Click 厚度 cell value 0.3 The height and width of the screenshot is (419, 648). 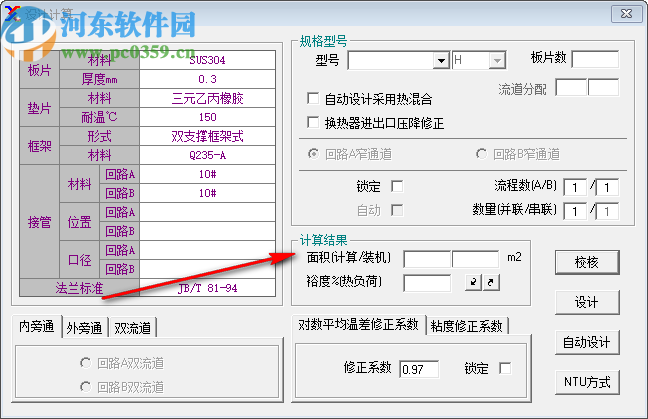pyautogui.click(x=207, y=79)
